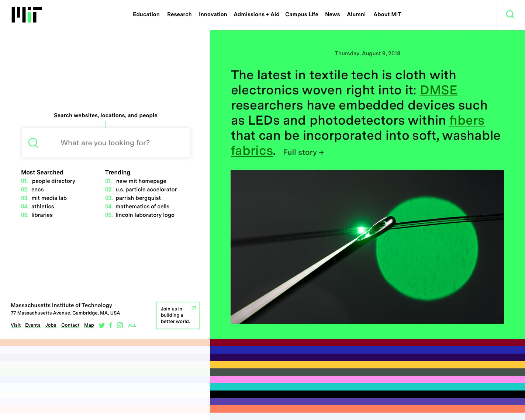This screenshot has width=525, height=420.
Task: Open MIT's Facebook page
Action: tap(110, 325)
